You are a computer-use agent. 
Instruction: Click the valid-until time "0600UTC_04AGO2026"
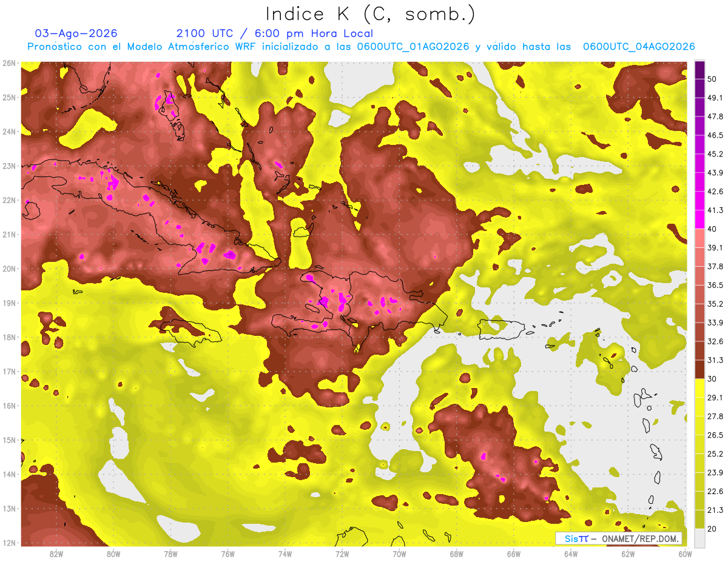(639, 47)
